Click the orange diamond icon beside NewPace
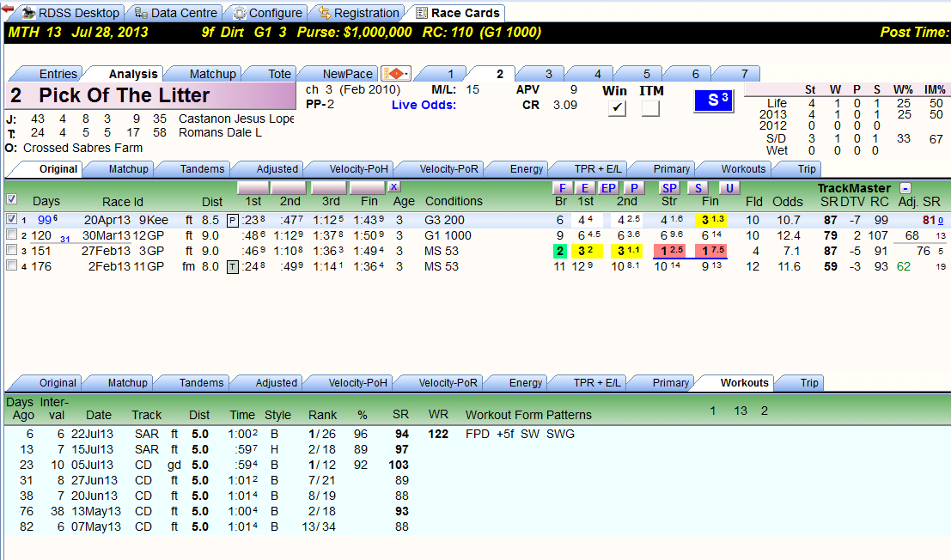This screenshot has width=951, height=560. click(x=395, y=74)
